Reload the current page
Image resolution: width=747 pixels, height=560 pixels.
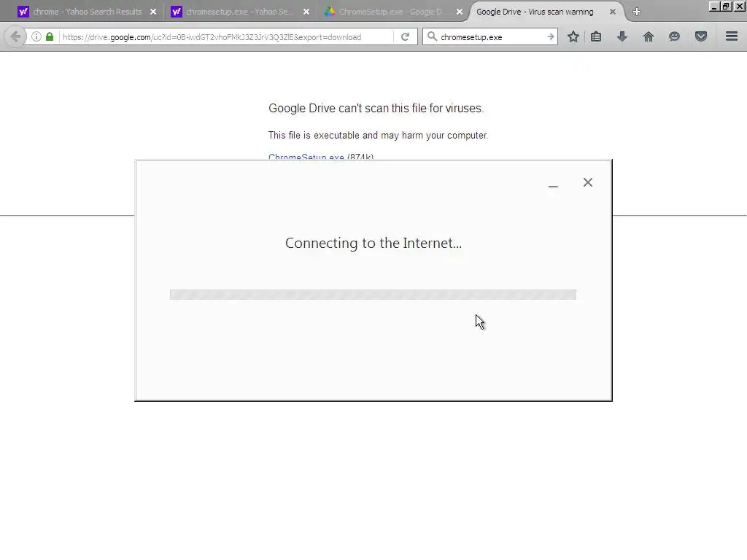(x=405, y=36)
